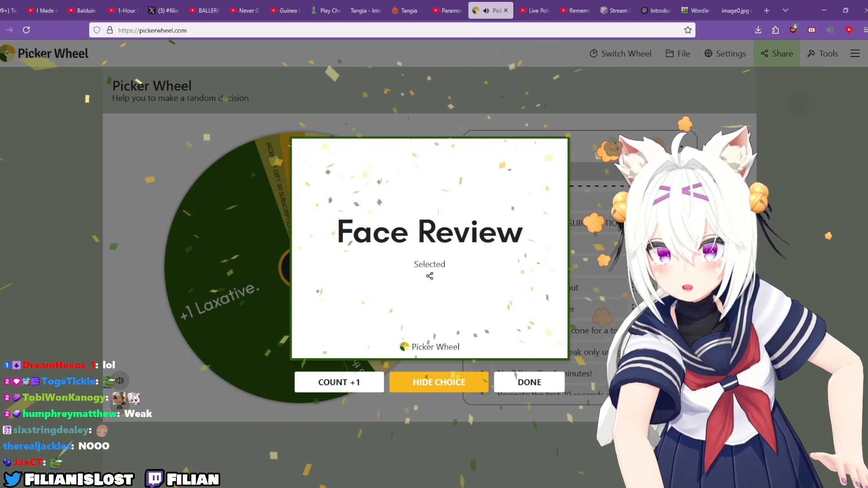Switch to the Tangia tab with orange icon

click(x=405, y=10)
